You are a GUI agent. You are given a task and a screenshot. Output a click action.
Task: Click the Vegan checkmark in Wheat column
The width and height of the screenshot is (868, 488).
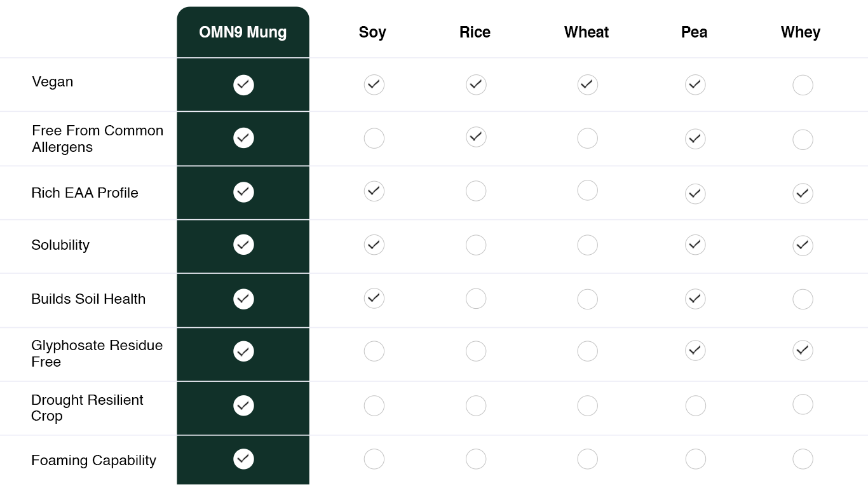[587, 85]
